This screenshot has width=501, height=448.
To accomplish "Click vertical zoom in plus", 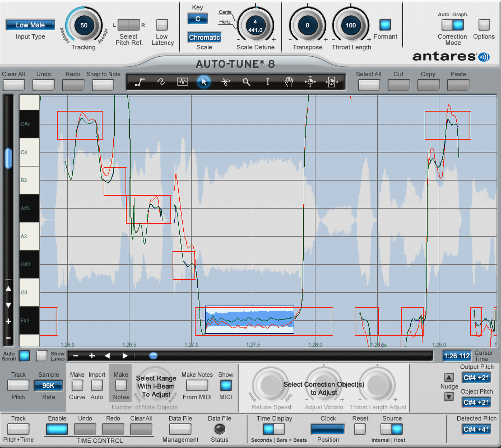I will coord(8,321).
